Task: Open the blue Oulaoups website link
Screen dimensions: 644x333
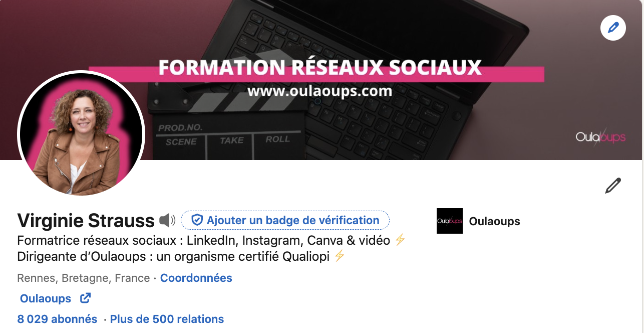Action: tap(46, 298)
